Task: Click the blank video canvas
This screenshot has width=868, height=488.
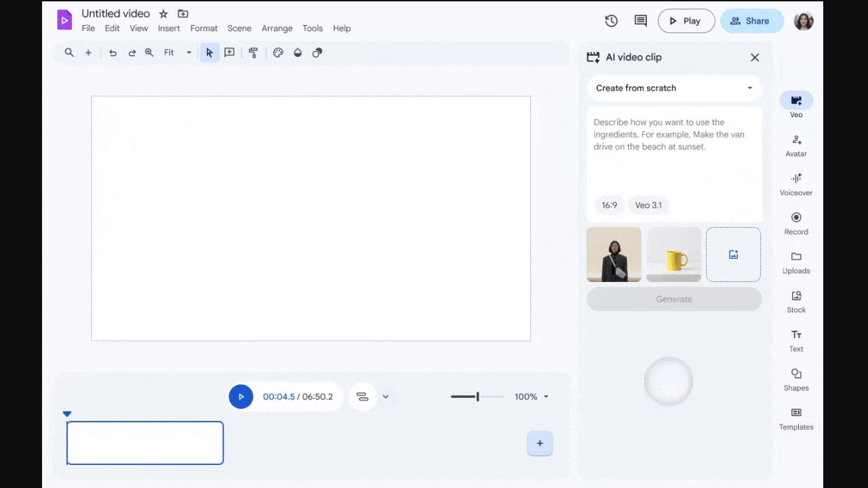Action: [311, 218]
